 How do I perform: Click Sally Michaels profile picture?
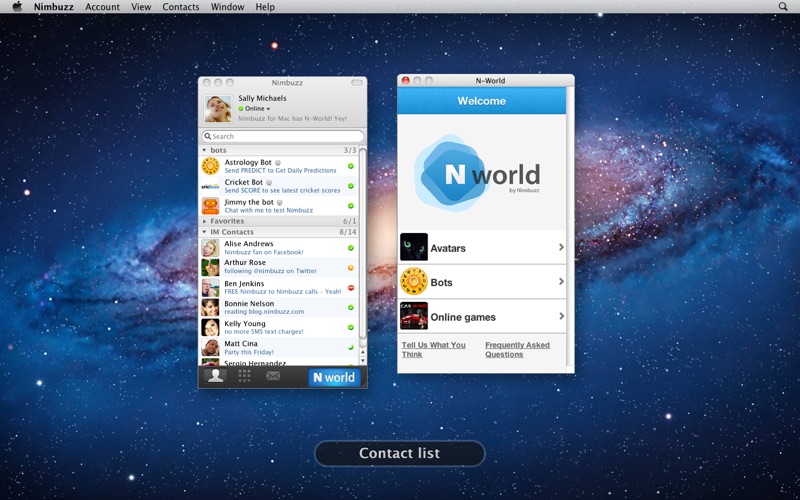(x=218, y=108)
